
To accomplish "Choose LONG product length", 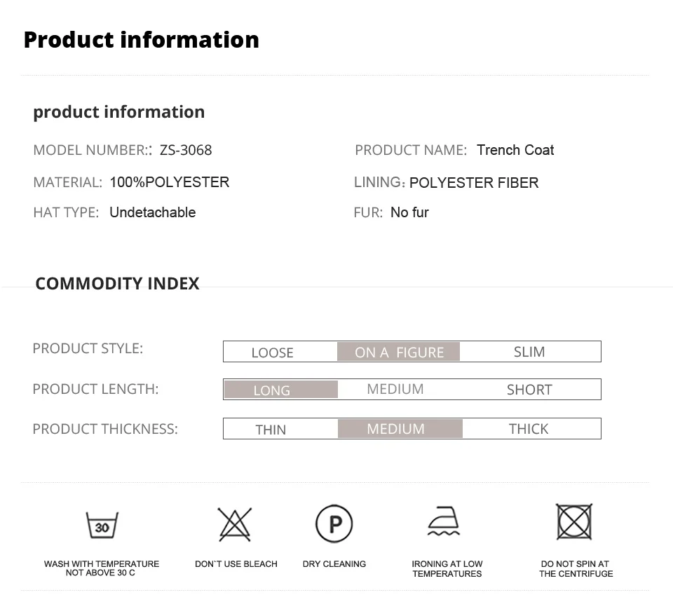I will pyautogui.click(x=272, y=390).
